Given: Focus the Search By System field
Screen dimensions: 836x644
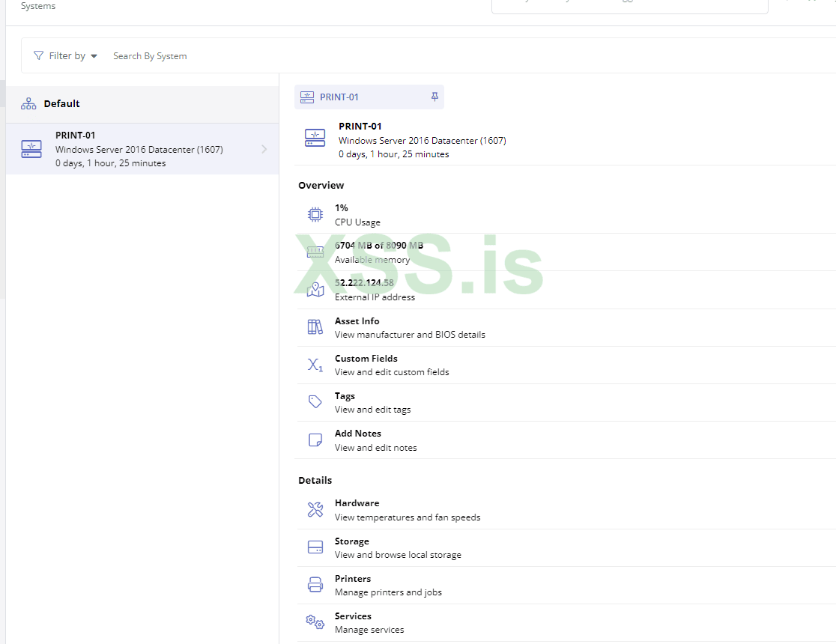Looking at the screenshot, I should tap(150, 56).
